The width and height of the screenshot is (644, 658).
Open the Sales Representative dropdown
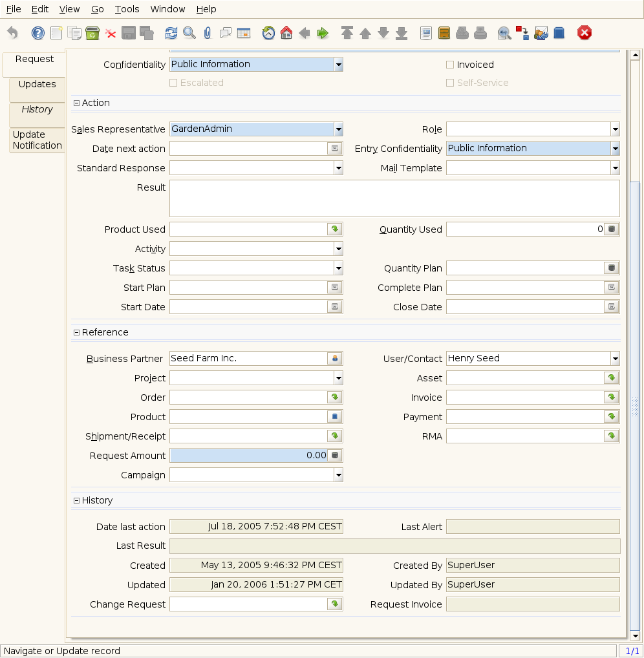(x=338, y=129)
